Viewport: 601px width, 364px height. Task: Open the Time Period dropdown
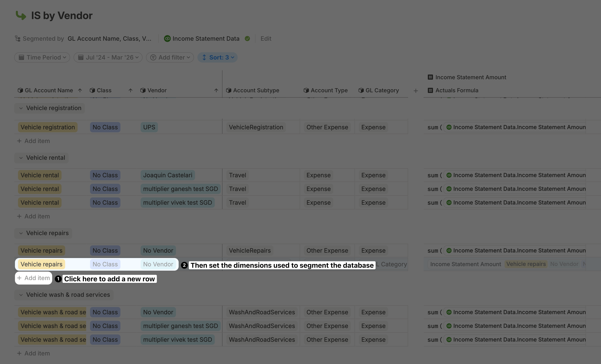point(42,58)
